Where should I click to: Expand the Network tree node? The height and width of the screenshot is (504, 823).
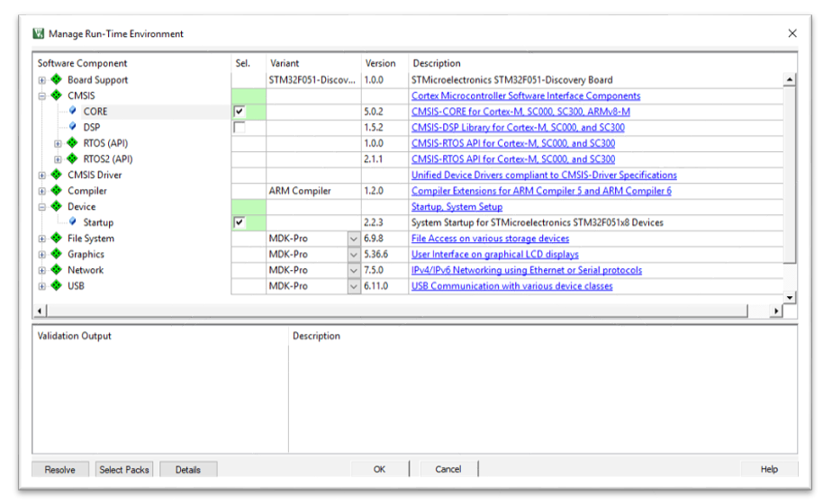coord(42,270)
